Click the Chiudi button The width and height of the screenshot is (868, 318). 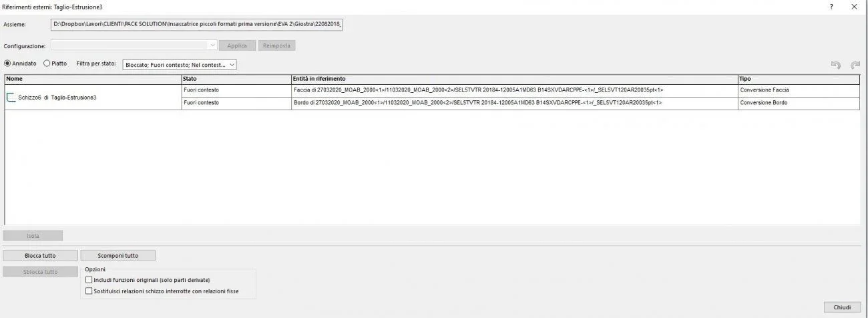[x=842, y=307]
